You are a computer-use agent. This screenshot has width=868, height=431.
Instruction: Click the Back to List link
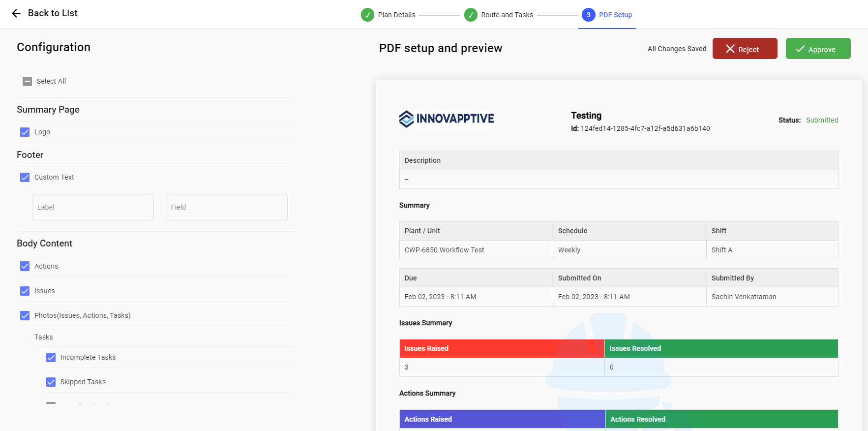[53, 13]
